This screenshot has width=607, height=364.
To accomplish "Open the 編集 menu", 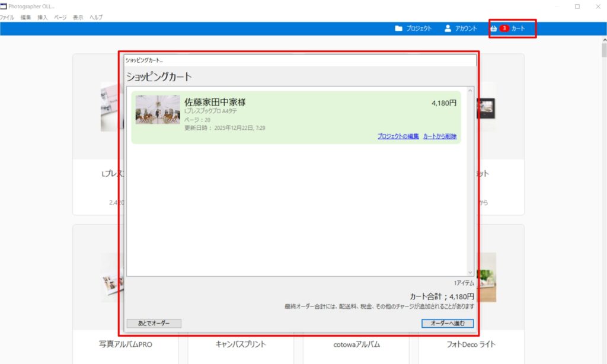I will pyautogui.click(x=25, y=17).
